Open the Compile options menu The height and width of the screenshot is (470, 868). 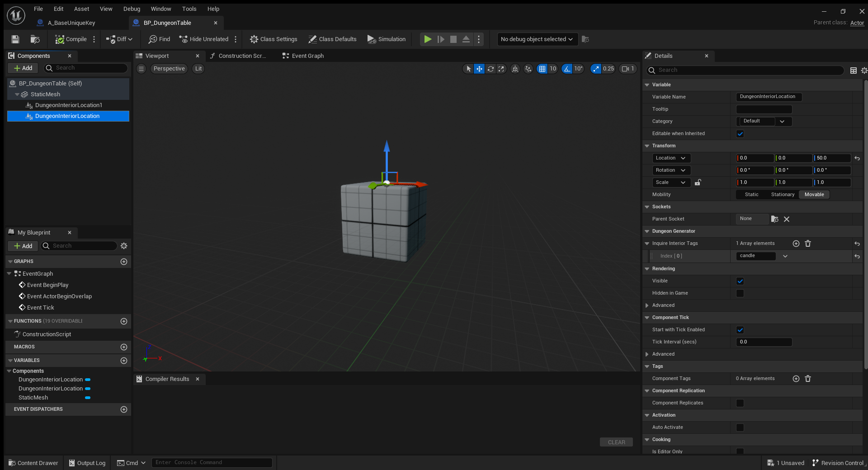94,39
